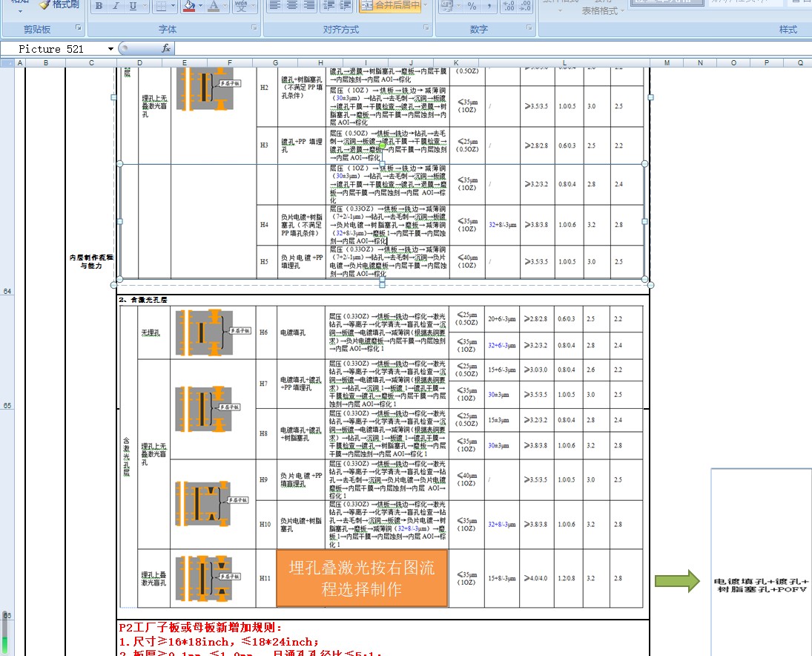Viewport: 812px width, 656px height.
Task: Align text left
Action: 275,6
